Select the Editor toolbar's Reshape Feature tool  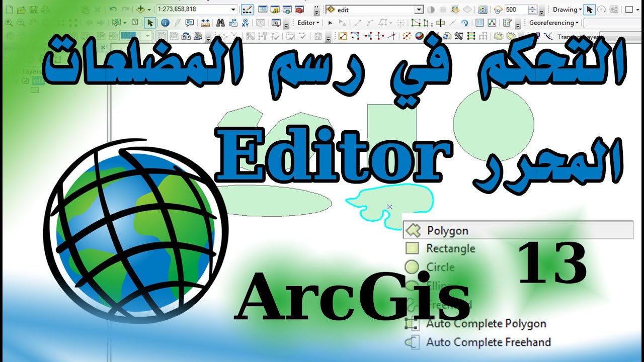(x=428, y=23)
